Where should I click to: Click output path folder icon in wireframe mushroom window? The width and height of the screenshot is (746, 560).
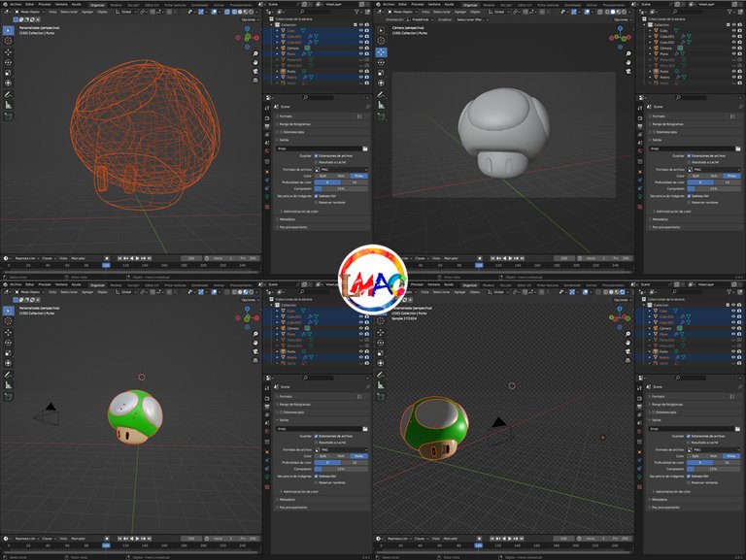(365, 148)
